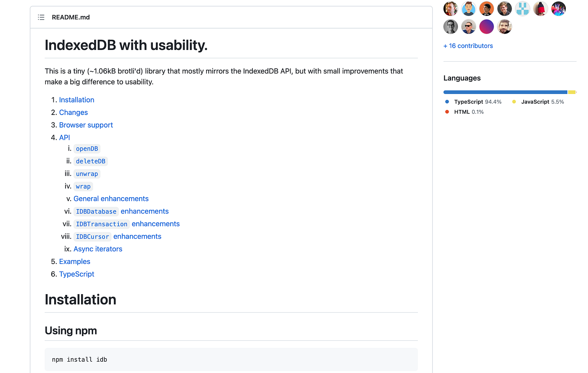Jump to the deleteDB section
This screenshot has width=588, height=373.
tap(91, 161)
